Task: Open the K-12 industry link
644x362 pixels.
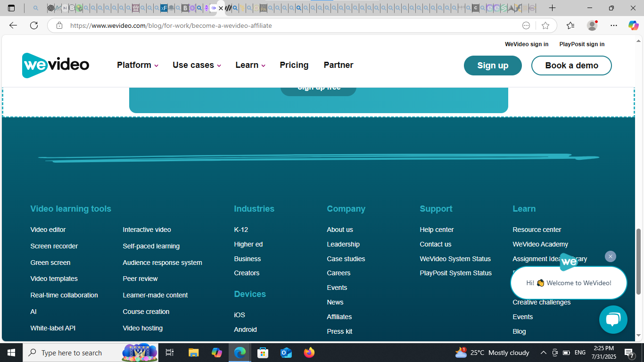Action: [241, 230]
